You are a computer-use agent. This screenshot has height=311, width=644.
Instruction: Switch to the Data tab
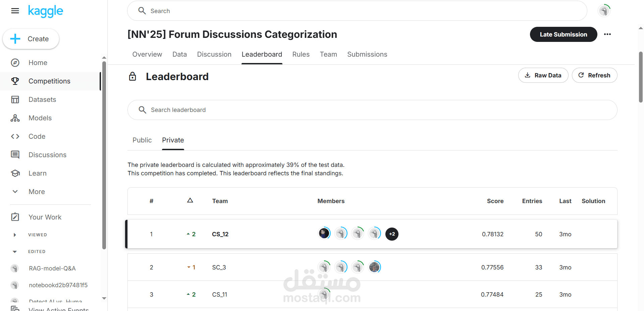(179, 54)
